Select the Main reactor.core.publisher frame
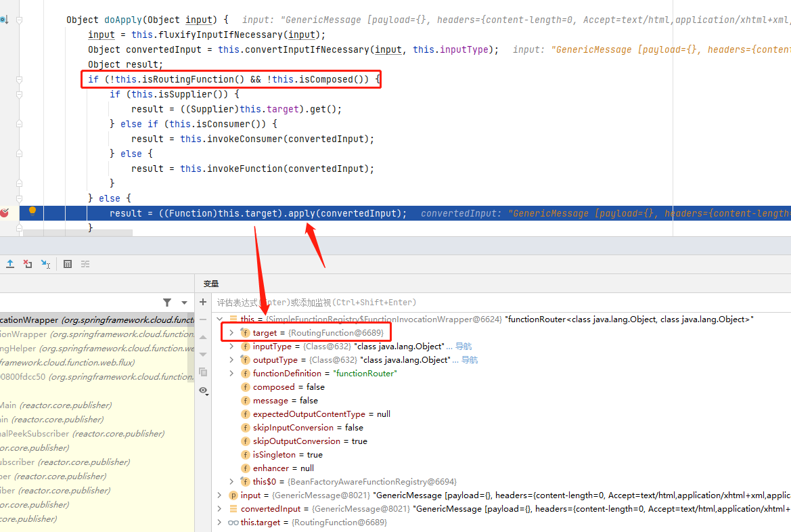The height and width of the screenshot is (532, 791). [x=97, y=405]
